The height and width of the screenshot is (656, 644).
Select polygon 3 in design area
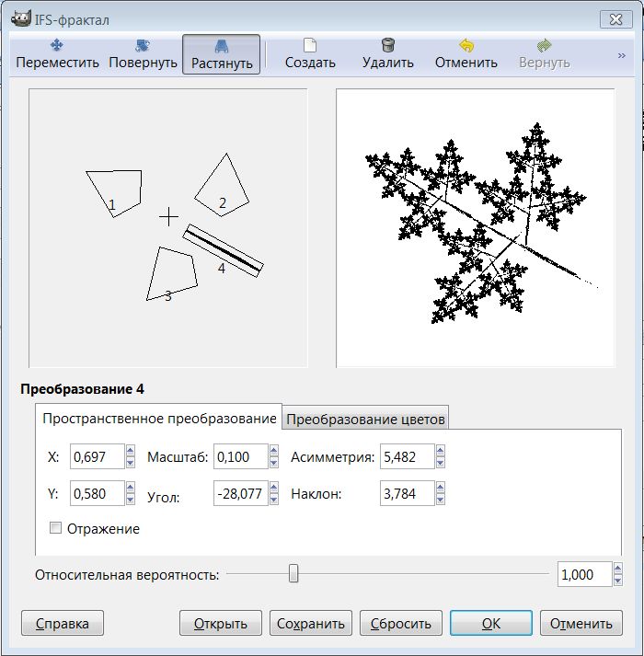click(174, 272)
